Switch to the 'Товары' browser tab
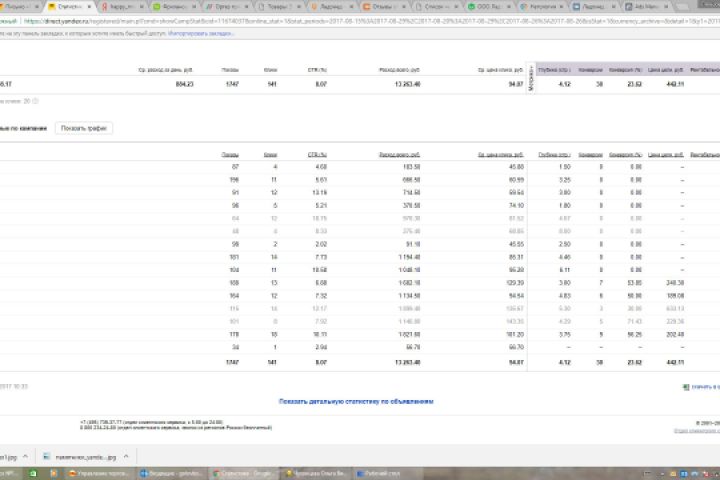720x480 pixels. (279, 6)
